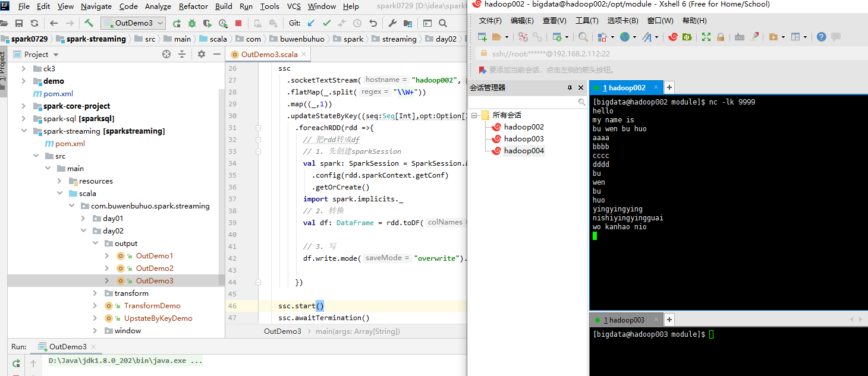Screen dimensions: 868x376
Task: Expand the ck3 folder
Action: coord(24,68)
